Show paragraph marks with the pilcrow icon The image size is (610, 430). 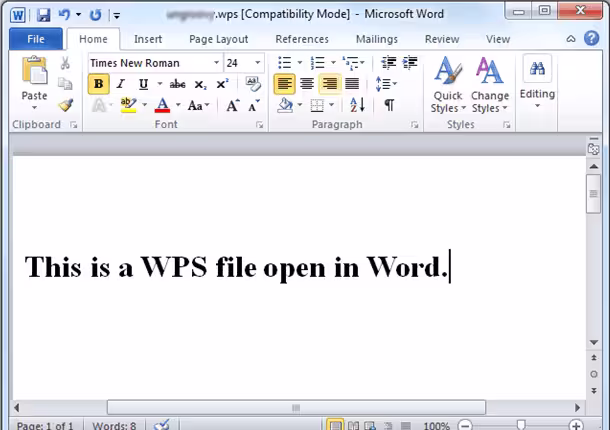click(389, 105)
